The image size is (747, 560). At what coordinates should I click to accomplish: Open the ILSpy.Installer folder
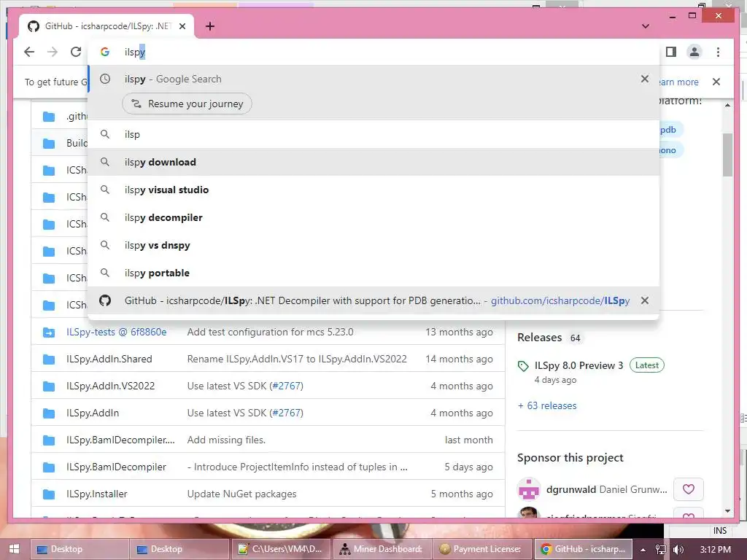click(97, 494)
